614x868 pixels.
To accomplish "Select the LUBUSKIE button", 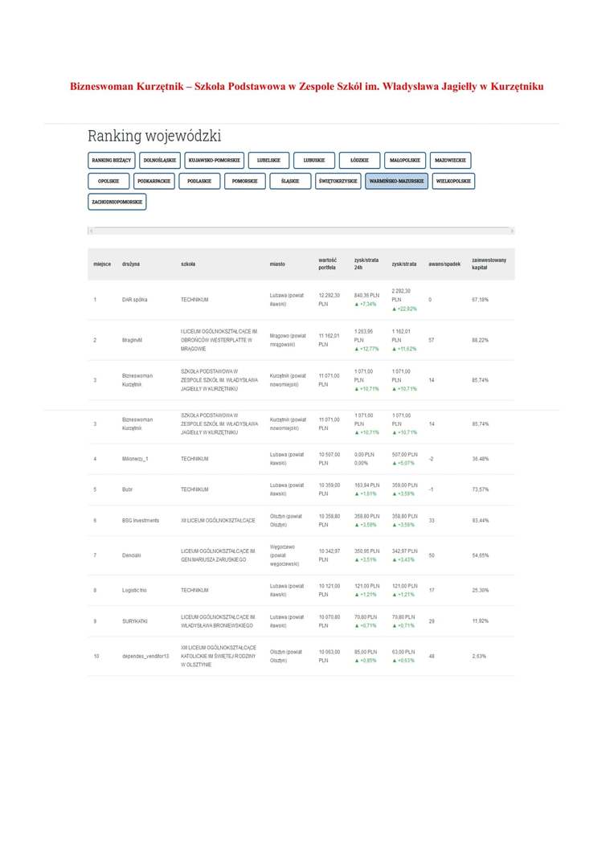I will click(x=314, y=160).
